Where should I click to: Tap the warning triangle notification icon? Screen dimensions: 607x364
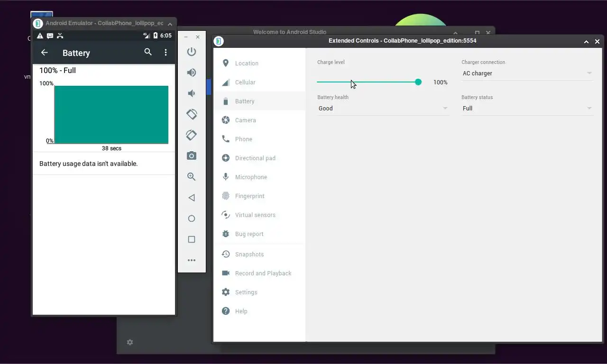pyautogui.click(x=40, y=36)
